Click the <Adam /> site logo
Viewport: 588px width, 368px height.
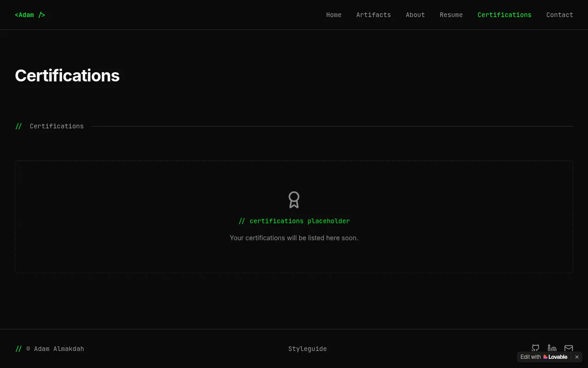tap(30, 15)
